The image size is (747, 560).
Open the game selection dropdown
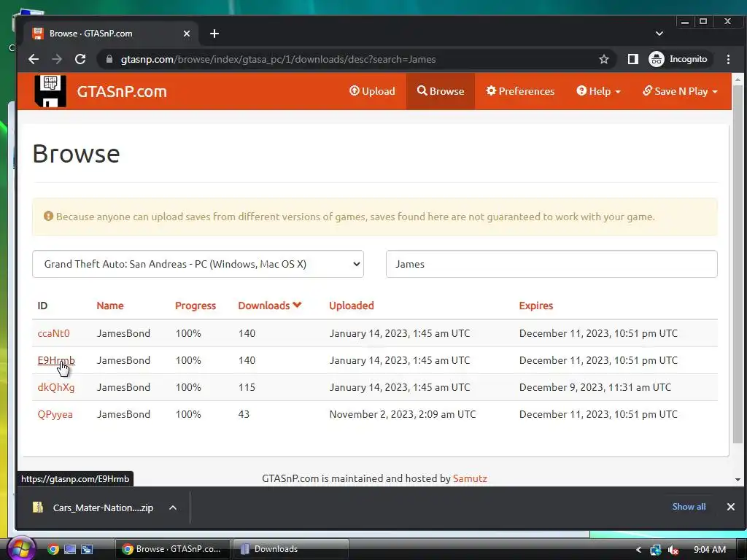(198, 264)
